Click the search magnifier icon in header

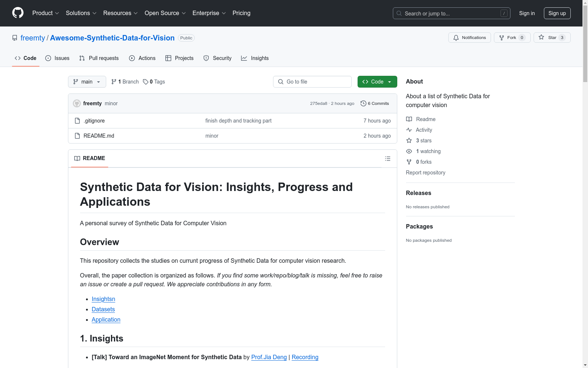[x=399, y=13]
